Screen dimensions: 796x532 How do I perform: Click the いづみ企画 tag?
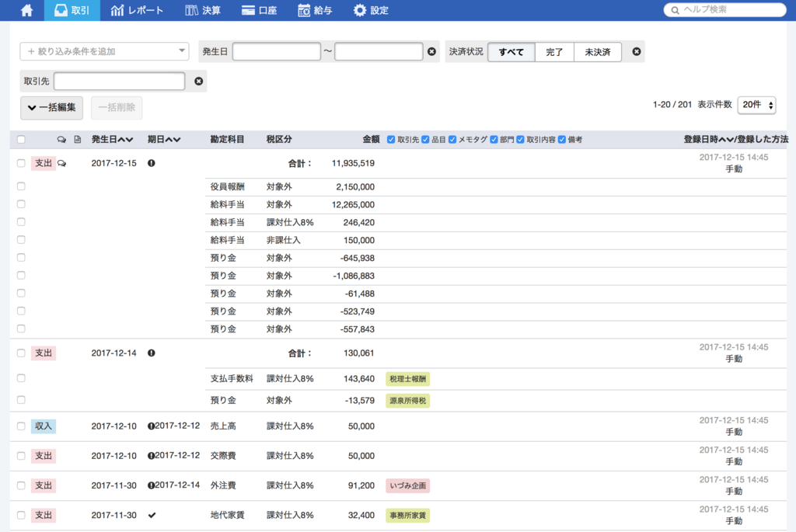tap(407, 486)
